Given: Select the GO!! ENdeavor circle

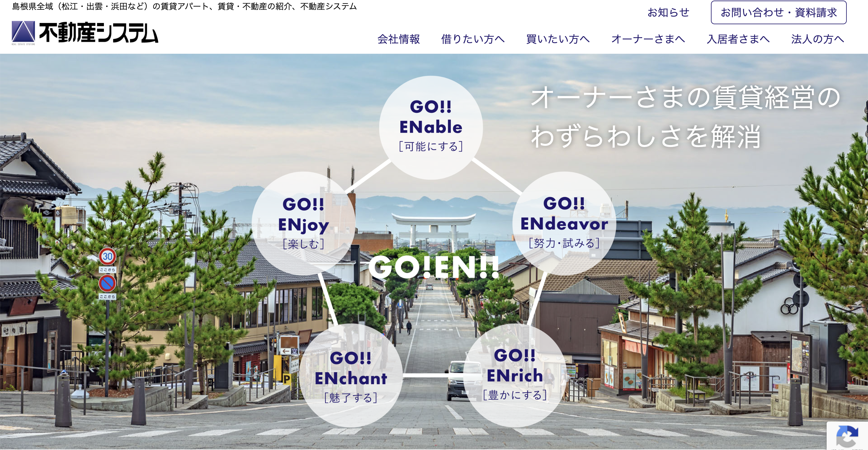Looking at the screenshot, I should tap(564, 223).
